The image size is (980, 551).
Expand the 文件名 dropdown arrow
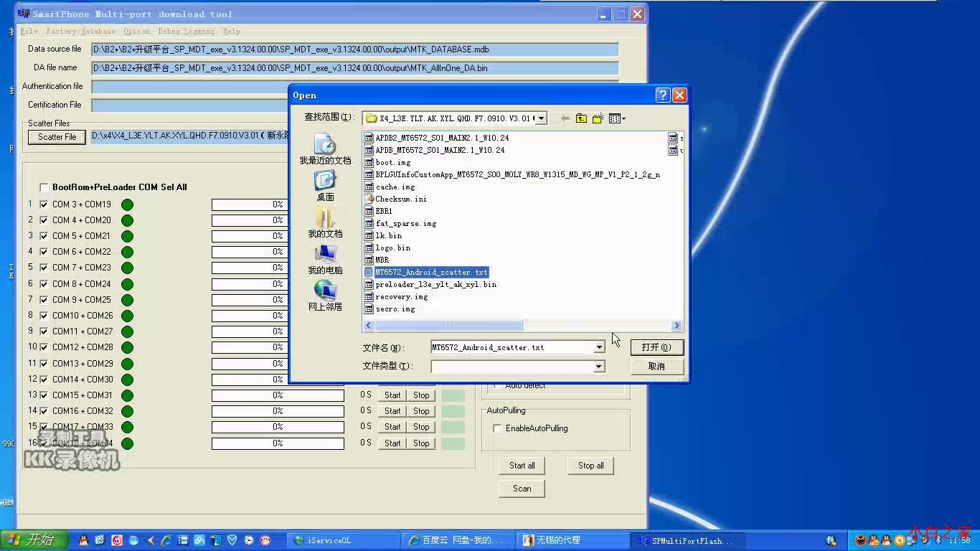tap(599, 347)
